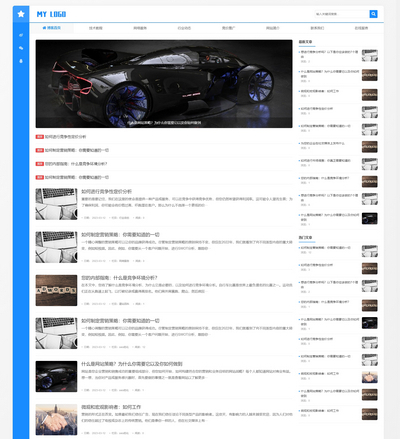Open 微观和宏观影响者 link in 最新文章 sidebar

[320, 91]
